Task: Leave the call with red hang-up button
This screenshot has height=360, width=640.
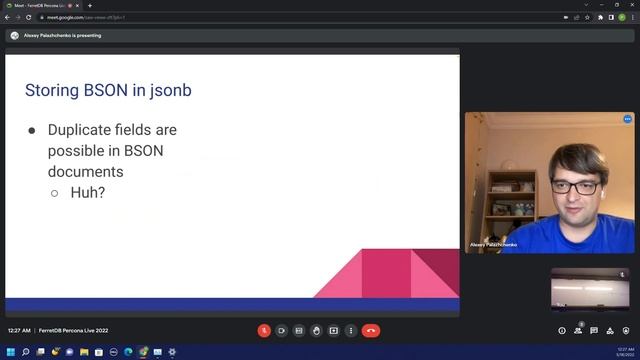Action: pos(371,331)
